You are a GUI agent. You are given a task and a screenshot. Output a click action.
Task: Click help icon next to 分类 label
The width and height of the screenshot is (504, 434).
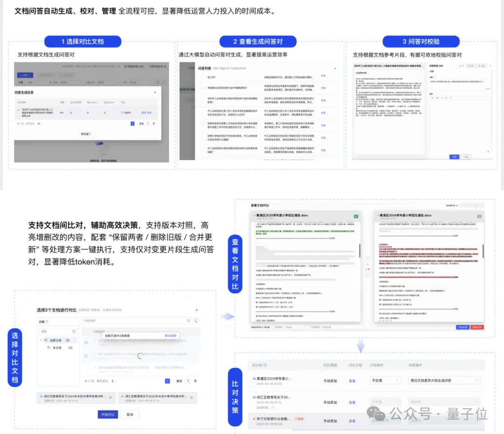(x=47, y=322)
